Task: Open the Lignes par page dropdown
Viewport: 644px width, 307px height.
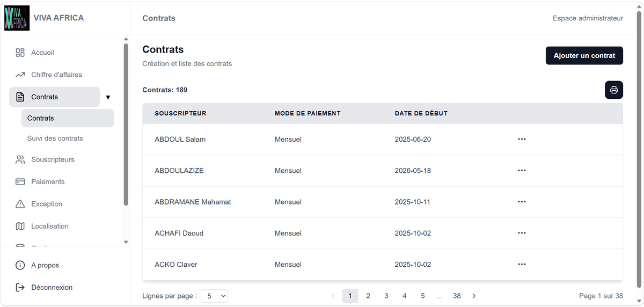Action: point(214,296)
